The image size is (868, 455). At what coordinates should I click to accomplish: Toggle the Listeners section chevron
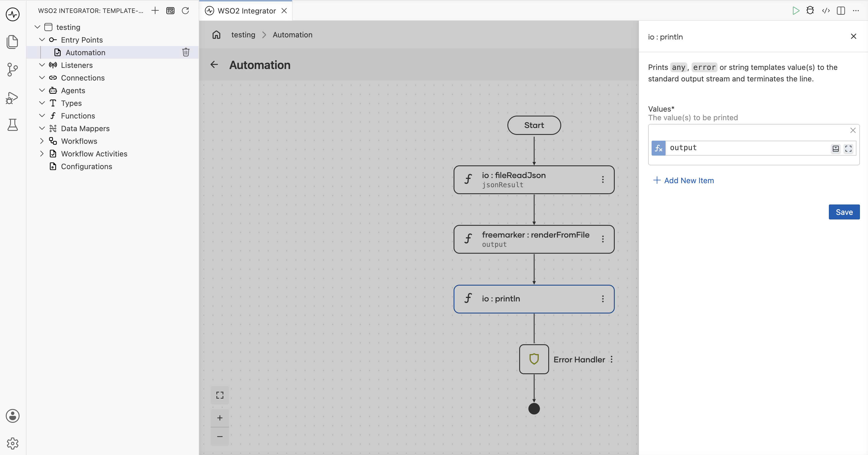click(x=42, y=65)
